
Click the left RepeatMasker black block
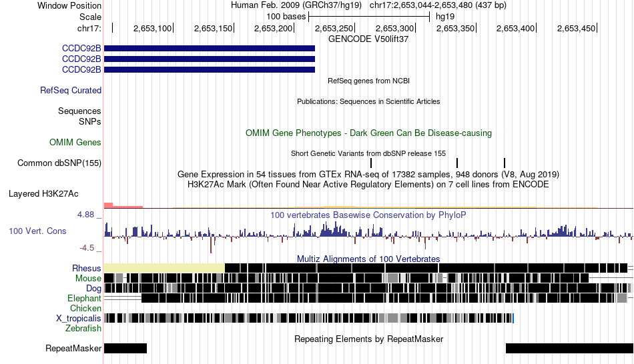coord(125,348)
